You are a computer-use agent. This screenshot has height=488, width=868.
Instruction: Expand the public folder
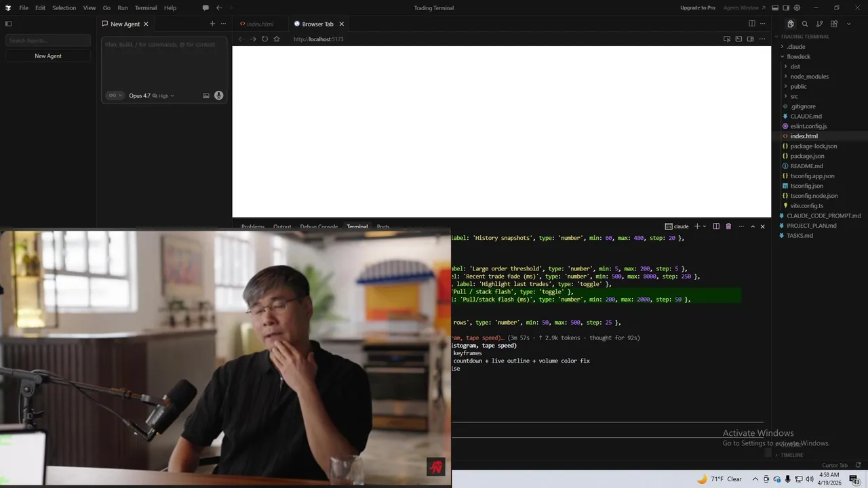(x=798, y=86)
